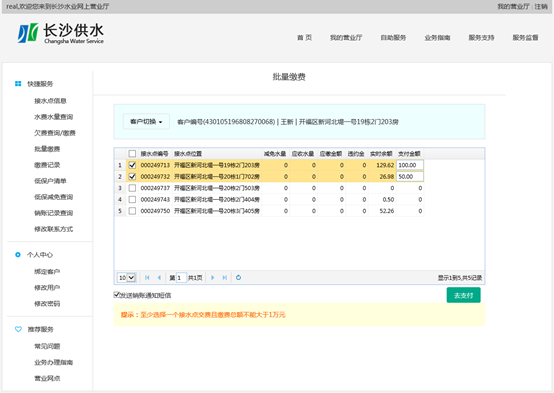Viewport: 554px width, 393px height.
Task: Open 绑定客户 in the sidebar
Action: click(47, 271)
